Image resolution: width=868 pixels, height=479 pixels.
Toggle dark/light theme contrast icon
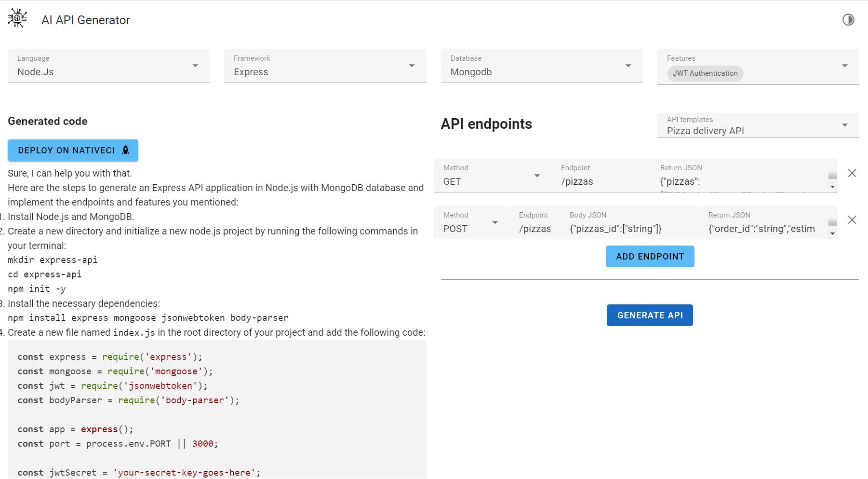848,20
